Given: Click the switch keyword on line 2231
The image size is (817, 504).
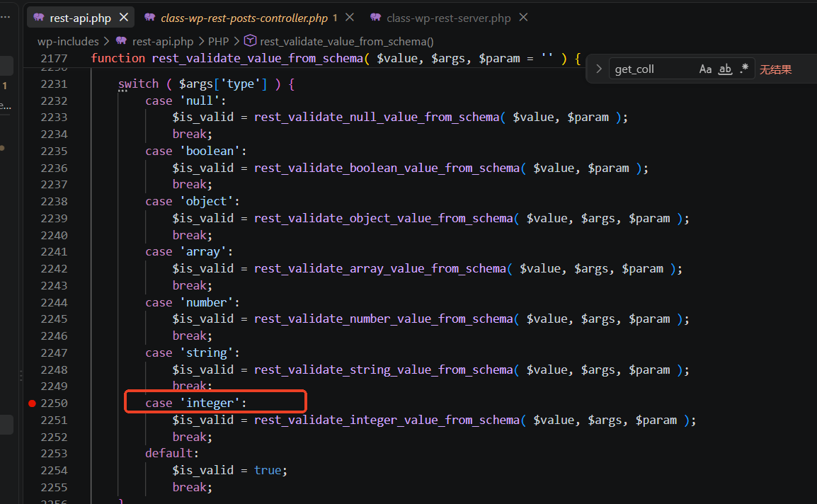Looking at the screenshot, I should point(138,84).
